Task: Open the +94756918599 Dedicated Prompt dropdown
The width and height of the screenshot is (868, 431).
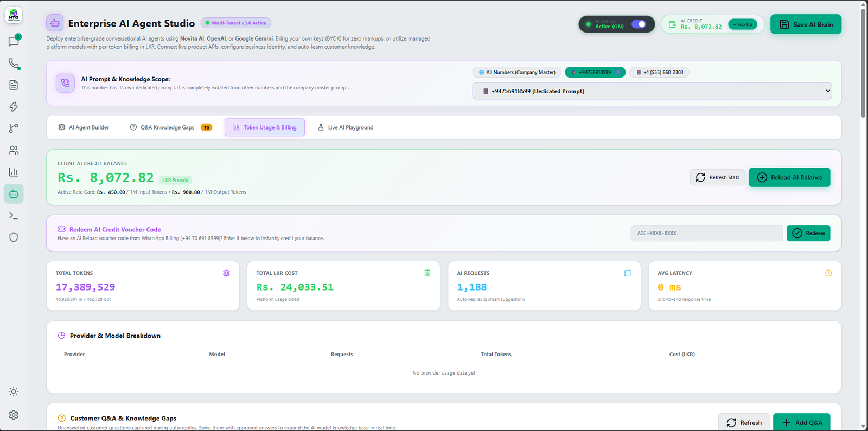Action: pyautogui.click(x=652, y=91)
